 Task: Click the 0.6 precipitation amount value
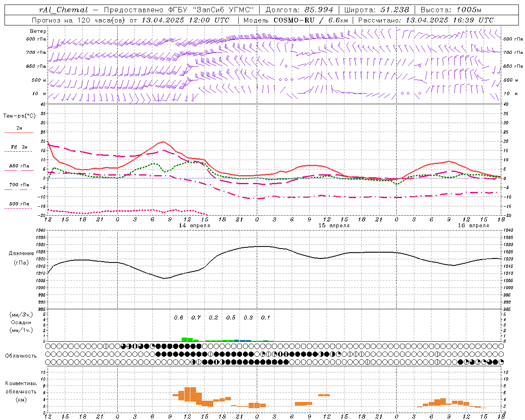(x=178, y=318)
